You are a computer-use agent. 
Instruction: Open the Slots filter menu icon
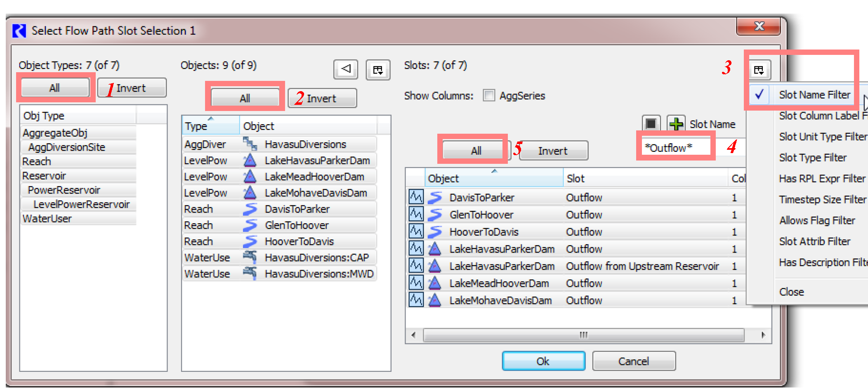pyautogui.click(x=759, y=70)
